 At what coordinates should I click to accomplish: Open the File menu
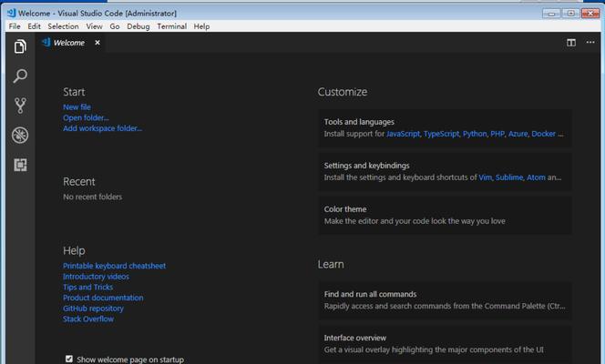tap(15, 26)
